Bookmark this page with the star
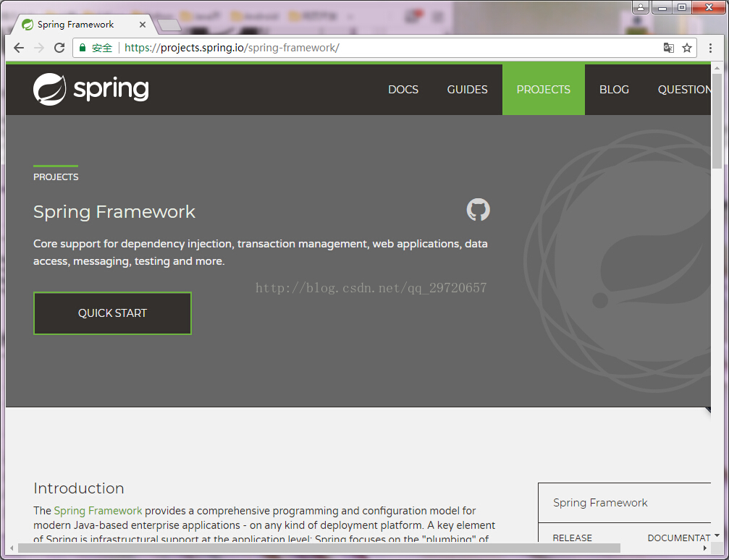 point(687,48)
